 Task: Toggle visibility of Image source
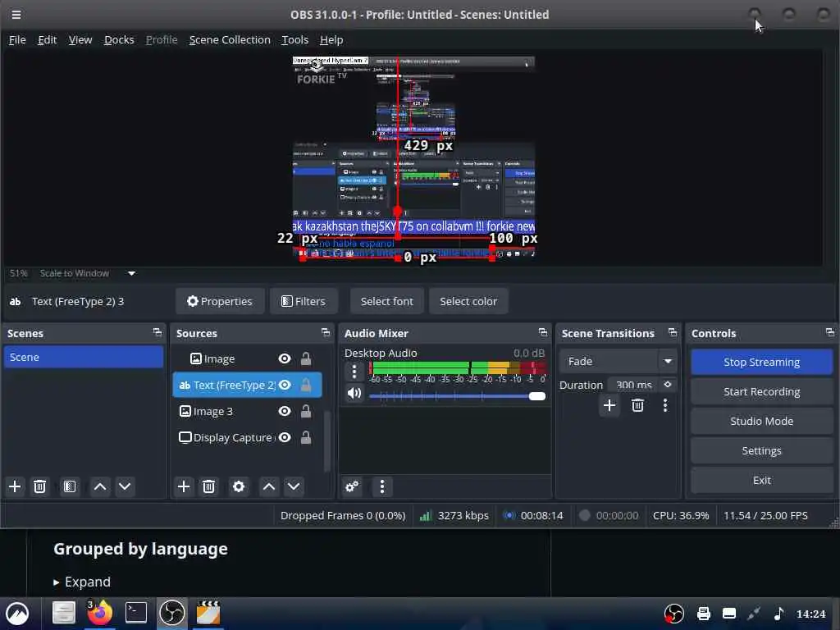(285, 358)
